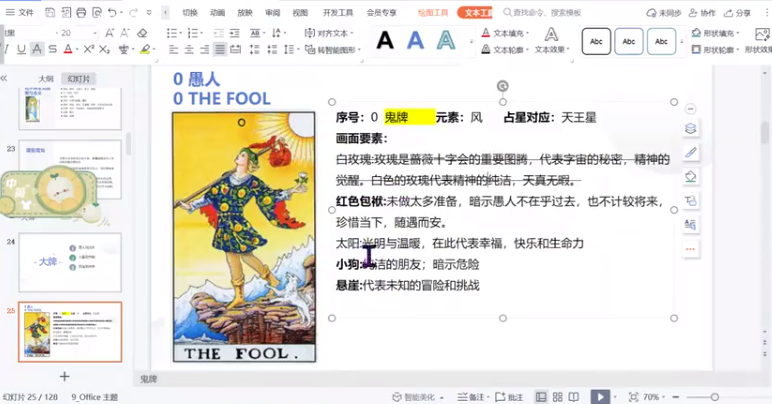Switch to 审阅 ribbon tab
The width and height of the screenshot is (772, 404).
point(272,12)
